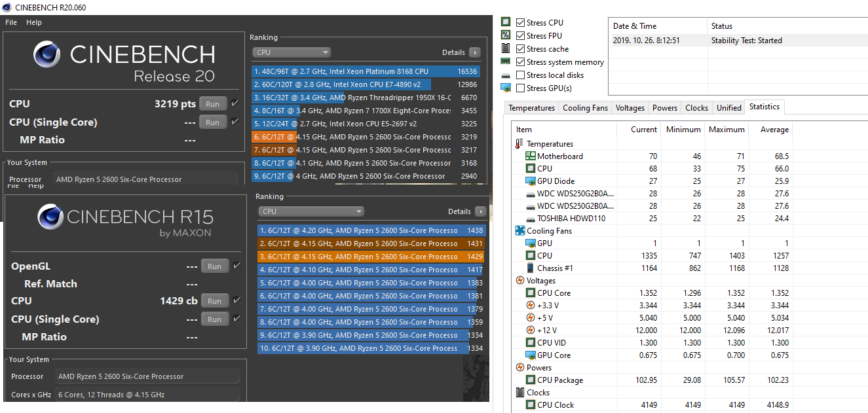Screen dimensions: 868x413
Task: Switch to the Cooling Fans tab
Action: coord(586,108)
